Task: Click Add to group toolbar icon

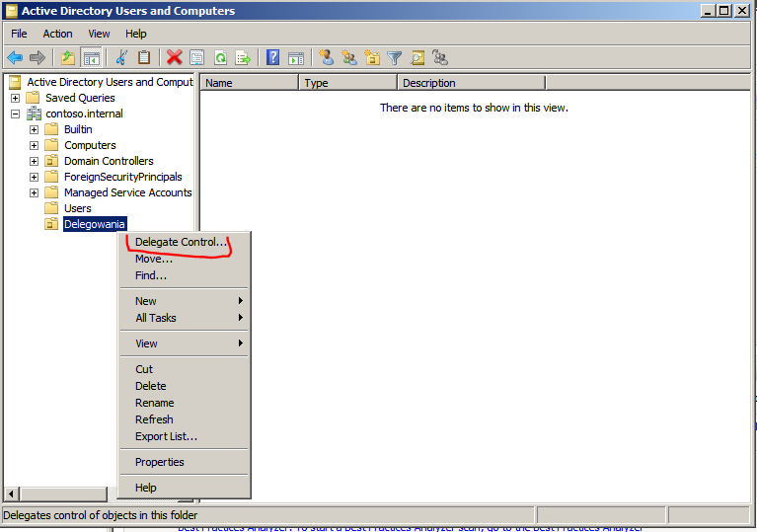Action: [x=440, y=58]
